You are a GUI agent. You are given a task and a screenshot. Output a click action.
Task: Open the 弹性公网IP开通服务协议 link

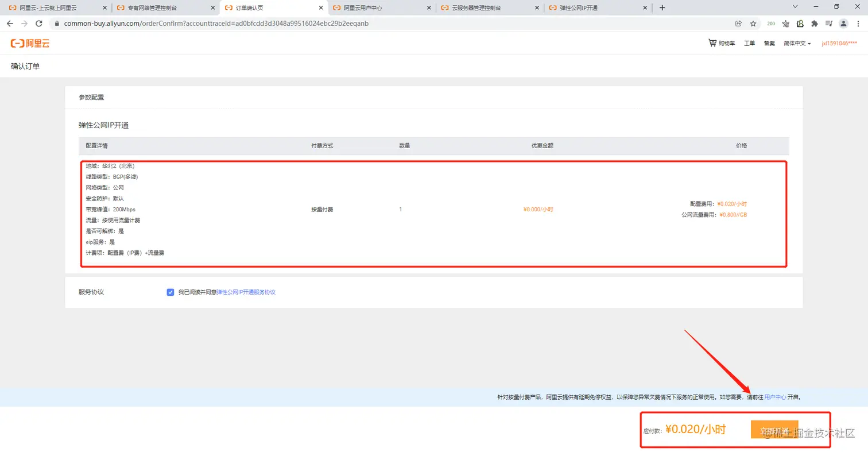coord(246,292)
